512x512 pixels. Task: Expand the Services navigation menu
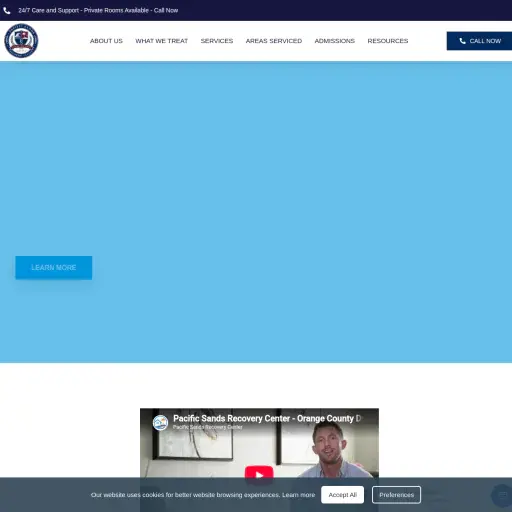tap(217, 41)
